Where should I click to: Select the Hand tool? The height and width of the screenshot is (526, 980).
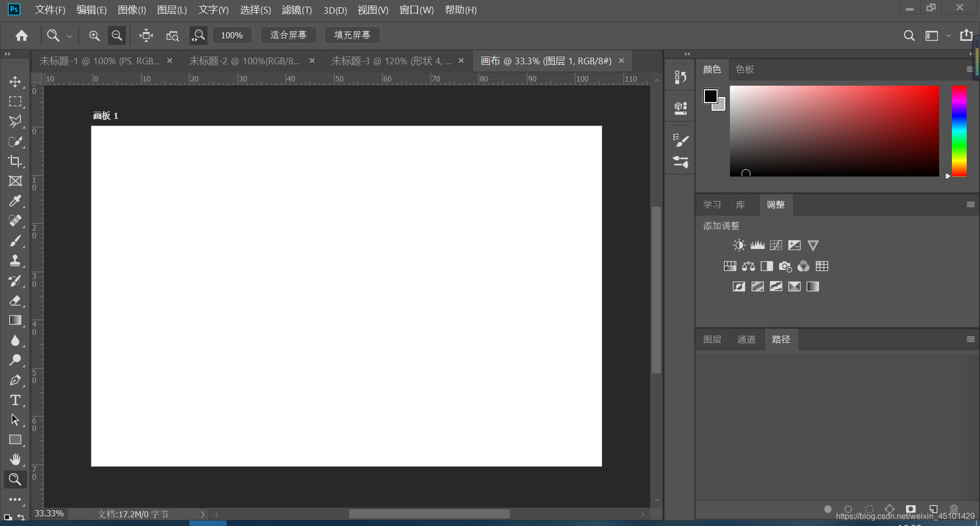pyautogui.click(x=15, y=460)
